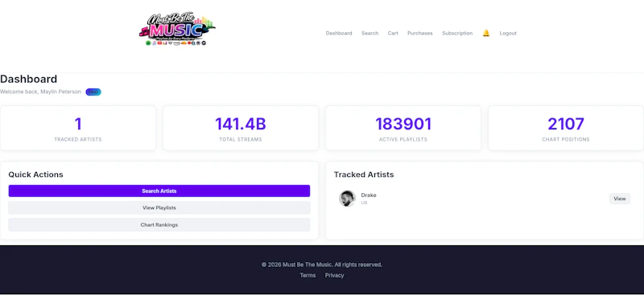
Task: Click the Drake artist name
Action: (369, 195)
